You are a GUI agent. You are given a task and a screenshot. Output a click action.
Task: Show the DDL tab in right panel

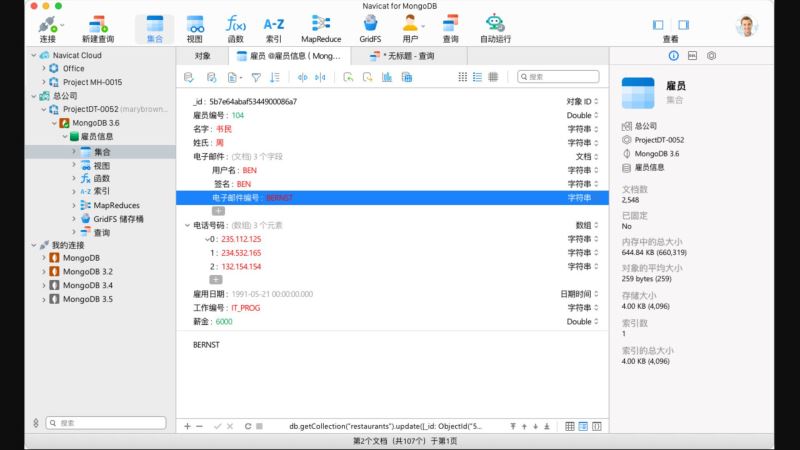coord(692,56)
